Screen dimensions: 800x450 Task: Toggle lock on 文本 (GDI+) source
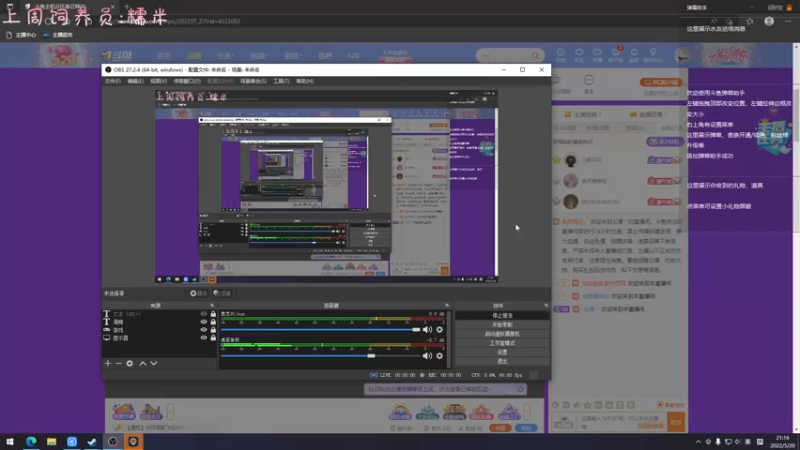click(x=213, y=314)
